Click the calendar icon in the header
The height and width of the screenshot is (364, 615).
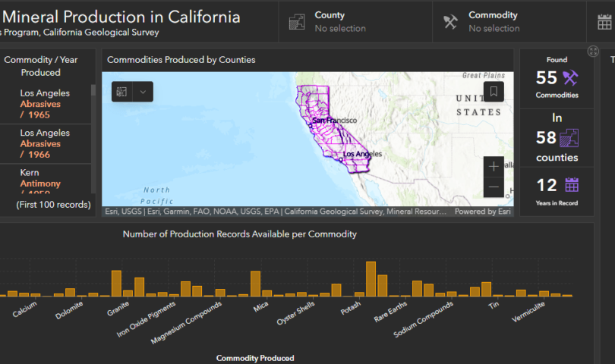(x=604, y=22)
